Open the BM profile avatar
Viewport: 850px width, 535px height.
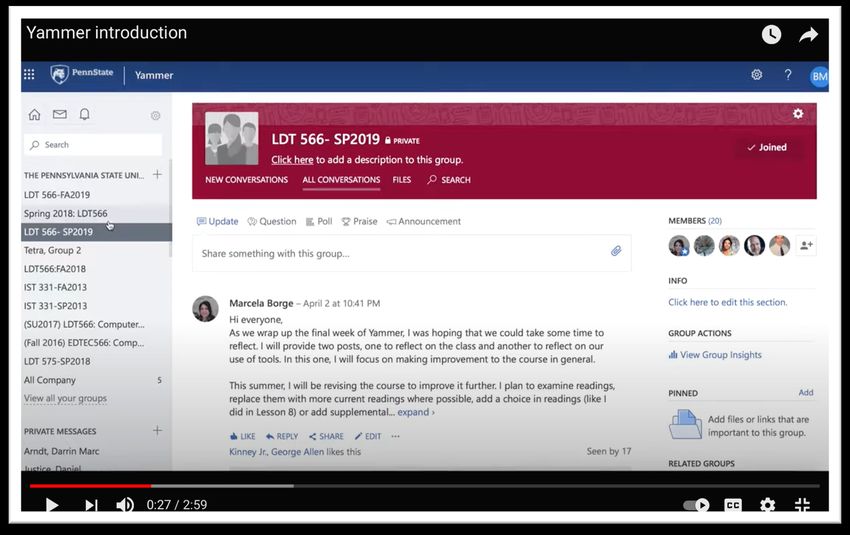point(819,76)
